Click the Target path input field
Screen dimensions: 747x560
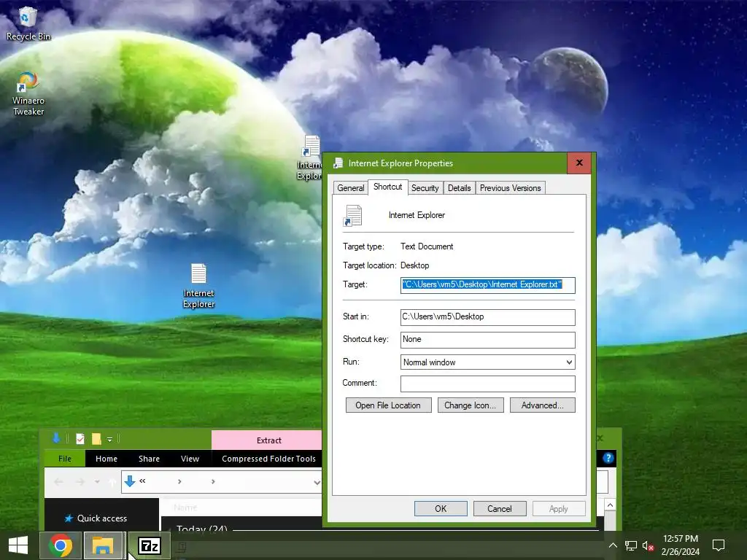pos(488,285)
